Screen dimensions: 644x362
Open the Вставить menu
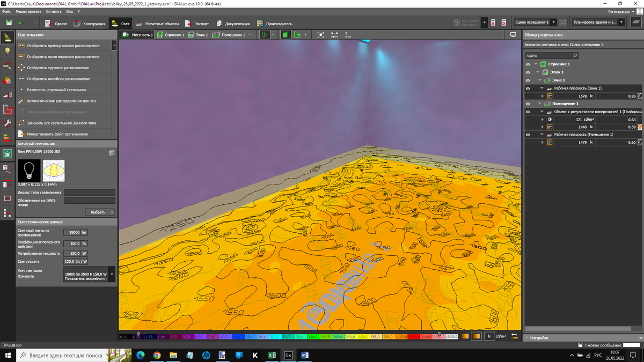click(54, 11)
